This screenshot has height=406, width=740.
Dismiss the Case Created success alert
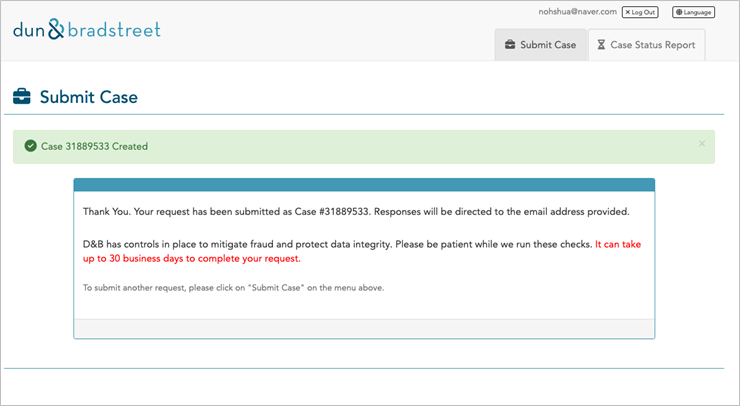click(702, 144)
